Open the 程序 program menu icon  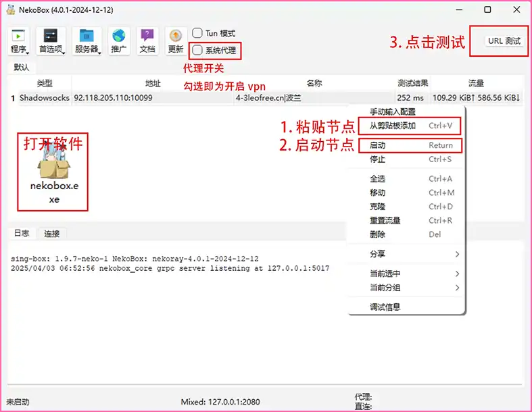tap(18, 41)
